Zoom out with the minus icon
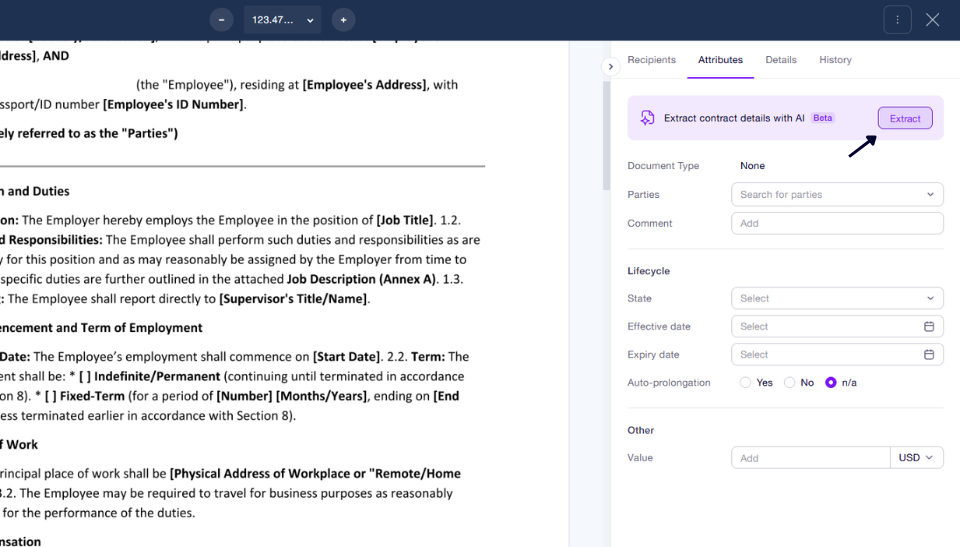This screenshot has width=960, height=547. pos(222,20)
